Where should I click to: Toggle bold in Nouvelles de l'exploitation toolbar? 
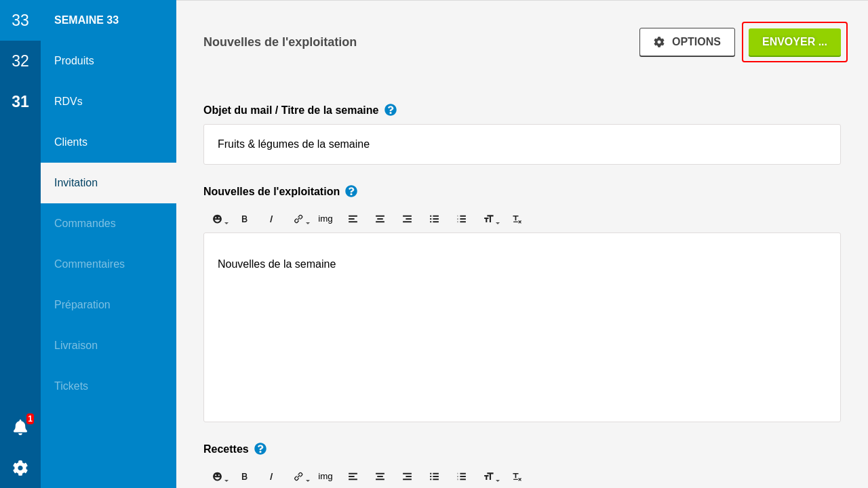(x=245, y=219)
